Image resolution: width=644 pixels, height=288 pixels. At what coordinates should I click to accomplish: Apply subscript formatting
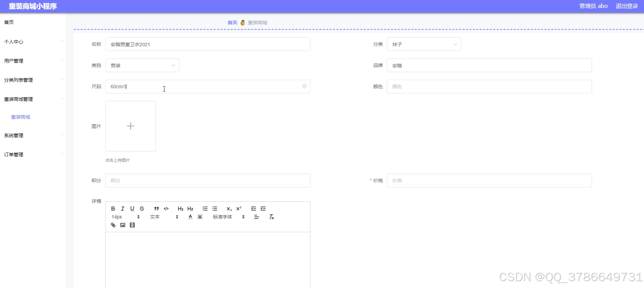(229, 208)
